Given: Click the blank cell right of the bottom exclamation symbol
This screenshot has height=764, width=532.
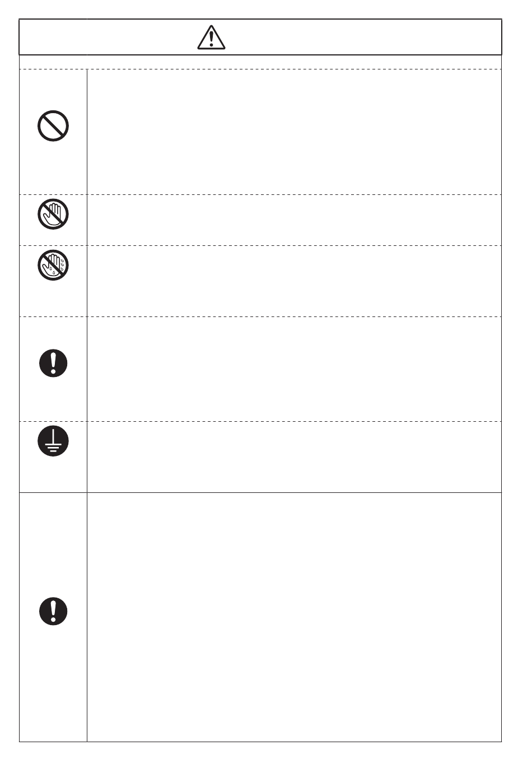Looking at the screenshot, I should pyautogui.click(x=294, y=617).
